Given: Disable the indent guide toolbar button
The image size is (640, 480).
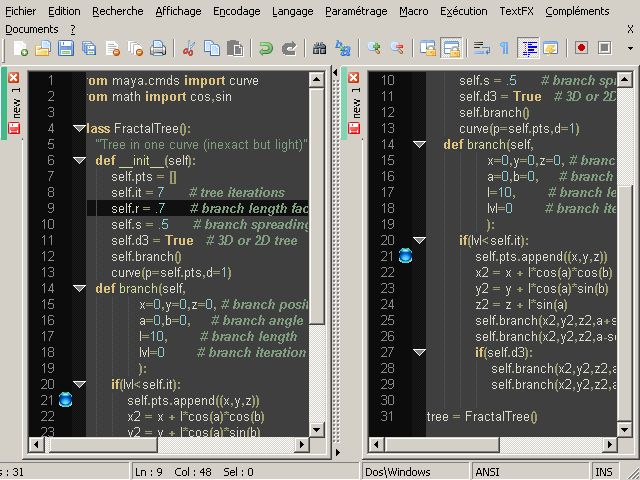Looking at the screenshot, I should [527, 48].
